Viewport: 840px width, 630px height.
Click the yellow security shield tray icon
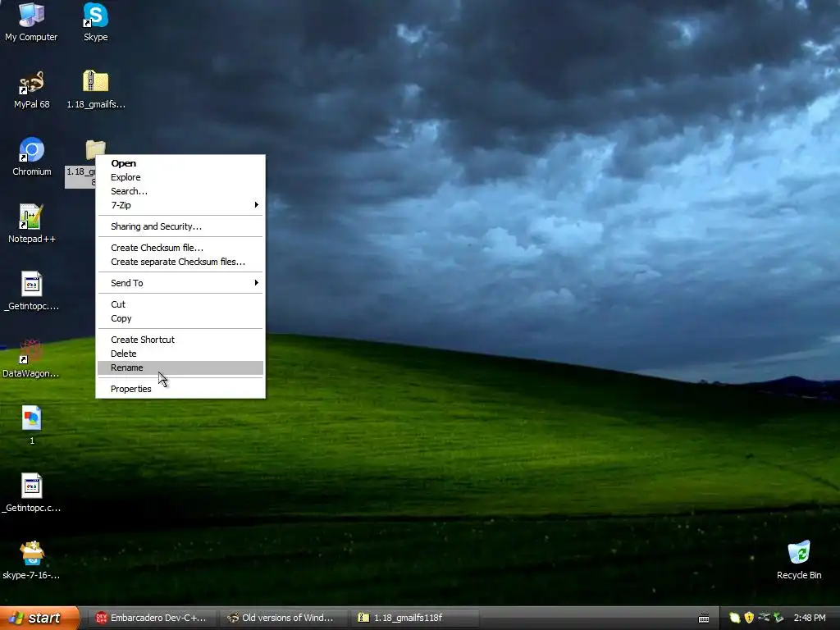coord(749,618)
